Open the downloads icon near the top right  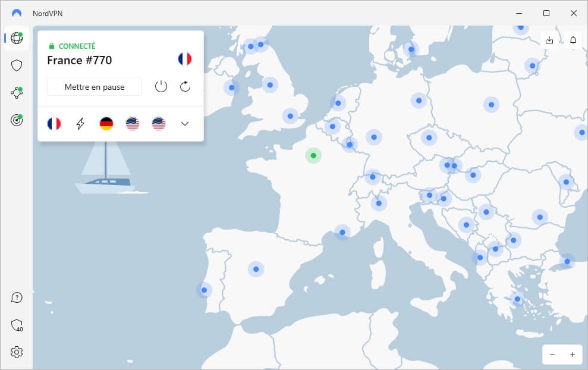pyautogui.click(x=549, y=40)
